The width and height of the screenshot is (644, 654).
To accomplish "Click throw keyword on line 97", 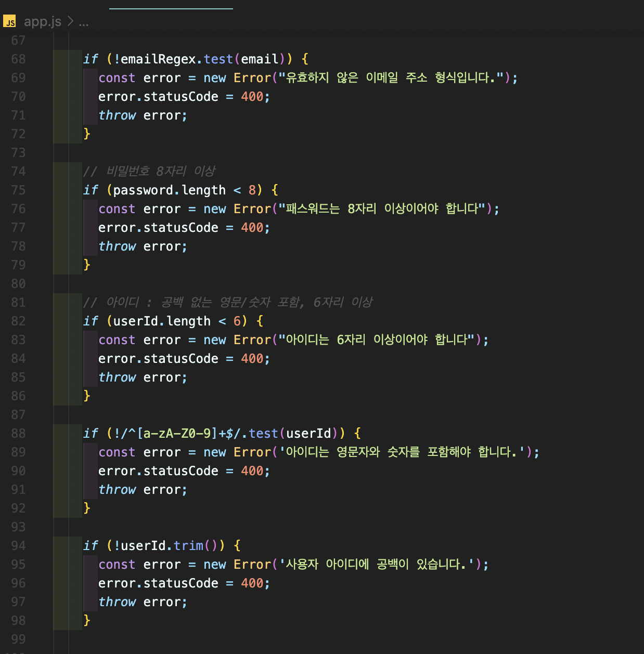I will coord(117,602).
